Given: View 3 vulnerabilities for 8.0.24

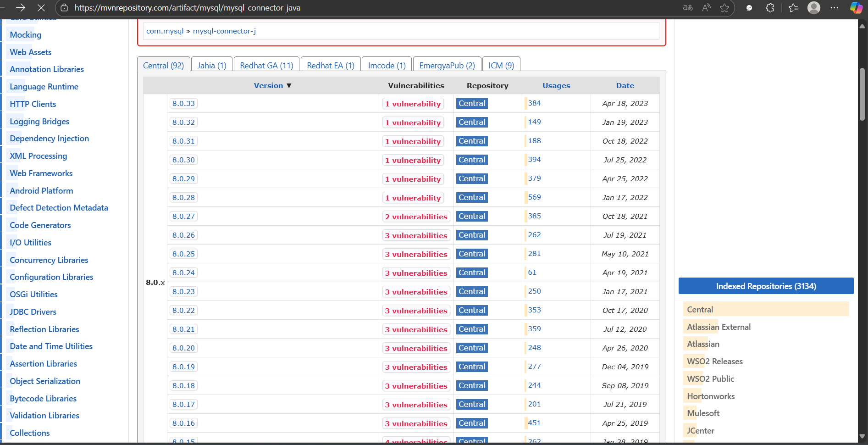Looking at the screenshot, I should (x=416, y=273).
